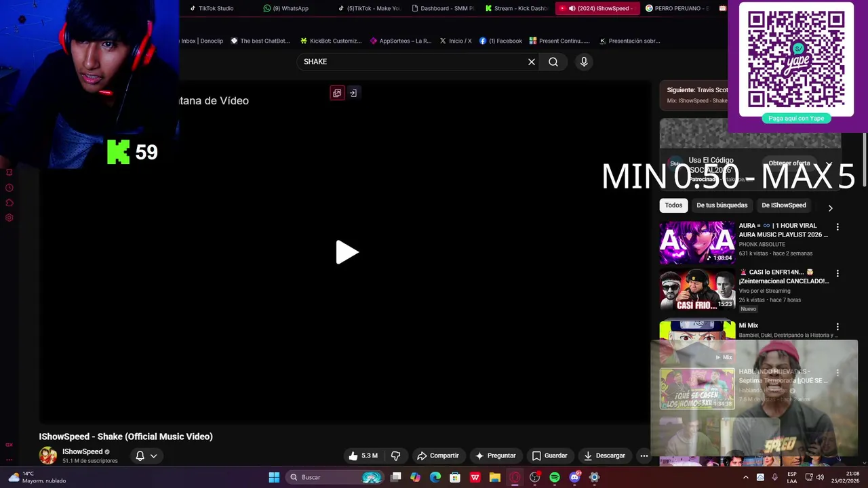Select the Todos filter chip

point(673,205)
